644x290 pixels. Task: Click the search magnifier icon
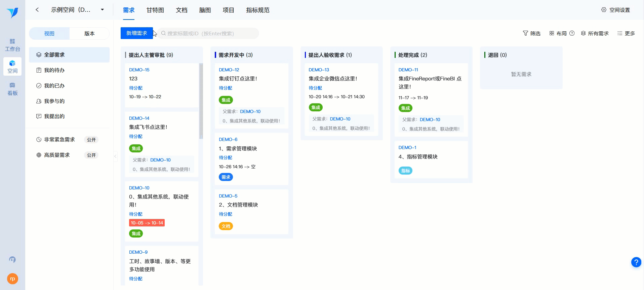pos(163,33)
